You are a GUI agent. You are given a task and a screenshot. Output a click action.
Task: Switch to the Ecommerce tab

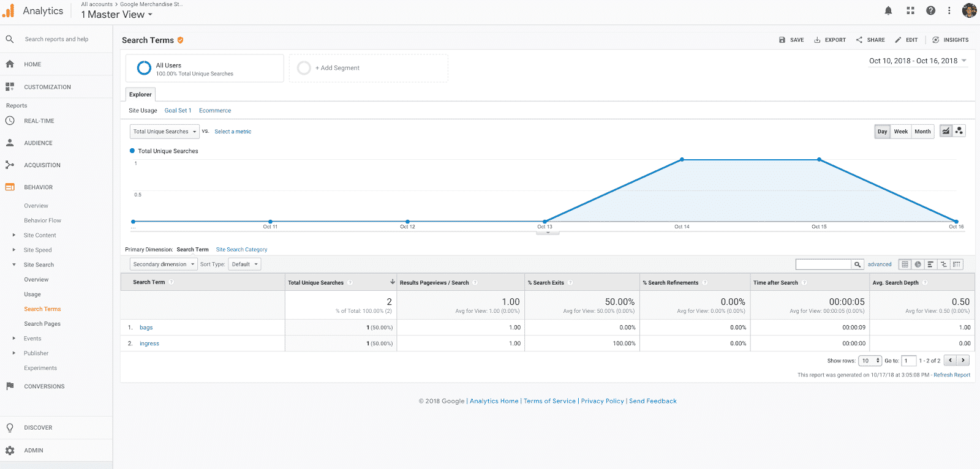(215, 111)
